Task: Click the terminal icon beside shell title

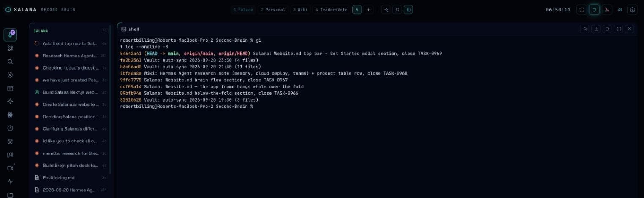Action: tap(123, 29)
